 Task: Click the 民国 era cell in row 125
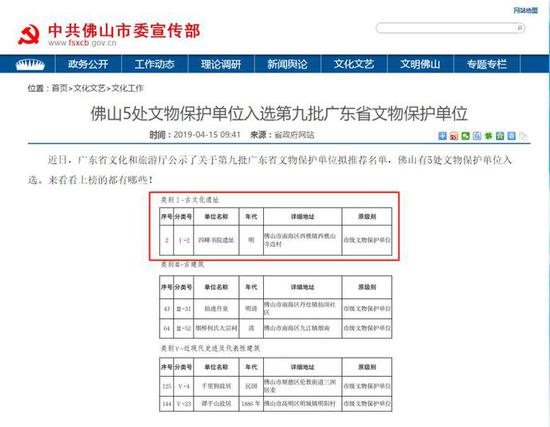coord(251,386)
